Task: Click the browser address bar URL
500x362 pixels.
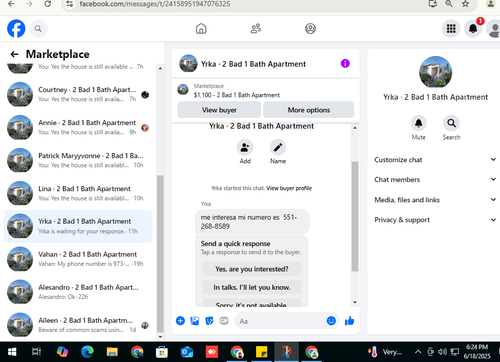Action: point(155,4)
